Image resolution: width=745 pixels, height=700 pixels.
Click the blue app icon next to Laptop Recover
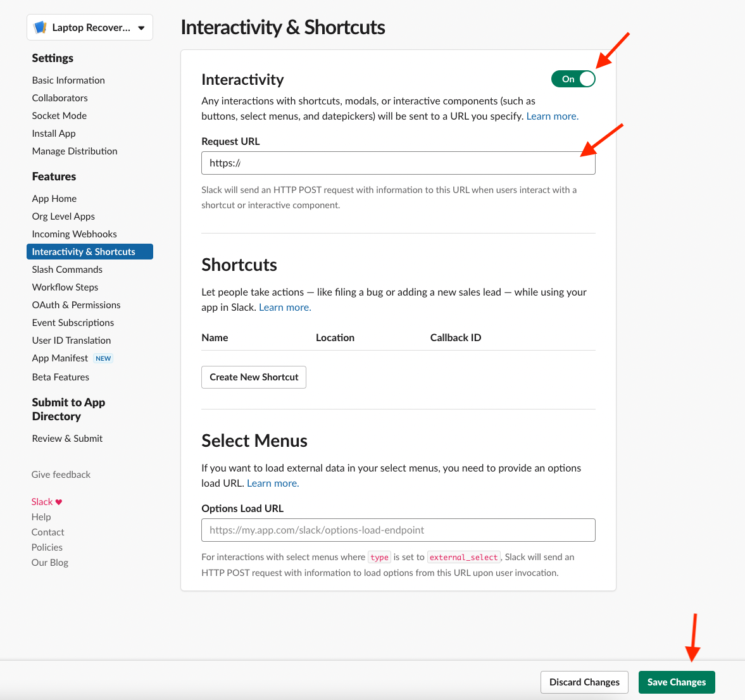coord(39,27)
